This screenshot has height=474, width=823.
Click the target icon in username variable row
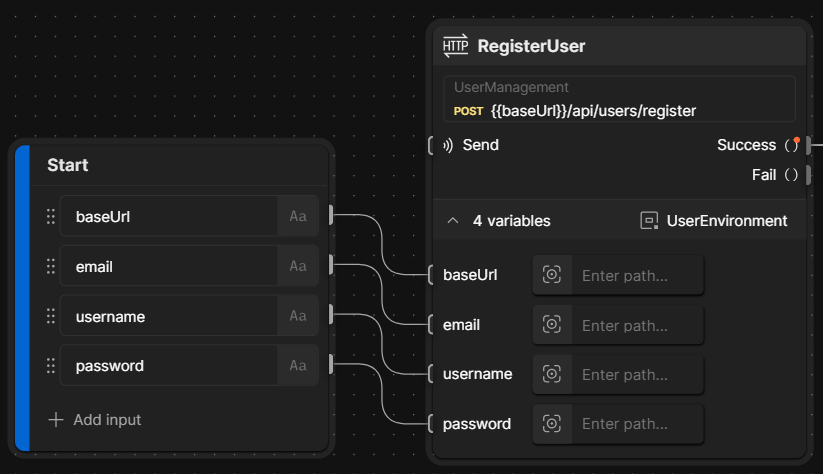click(551, 374)
